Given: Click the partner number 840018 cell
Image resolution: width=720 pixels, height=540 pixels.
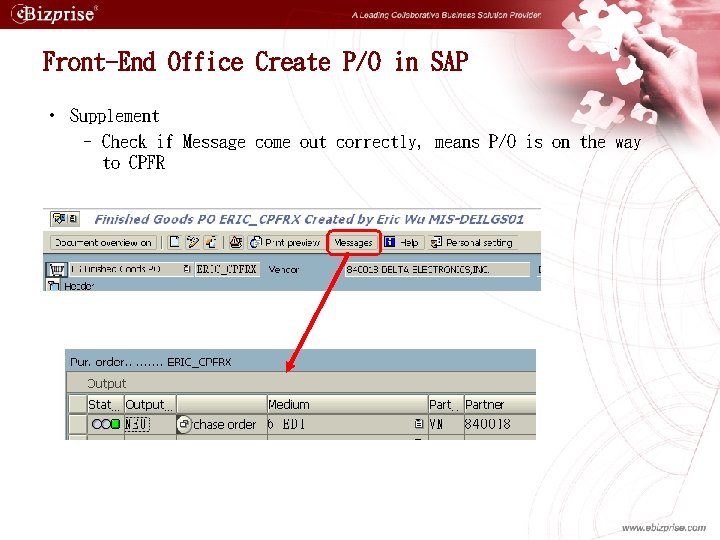Looking at the screenshot, I should (500, 424).
